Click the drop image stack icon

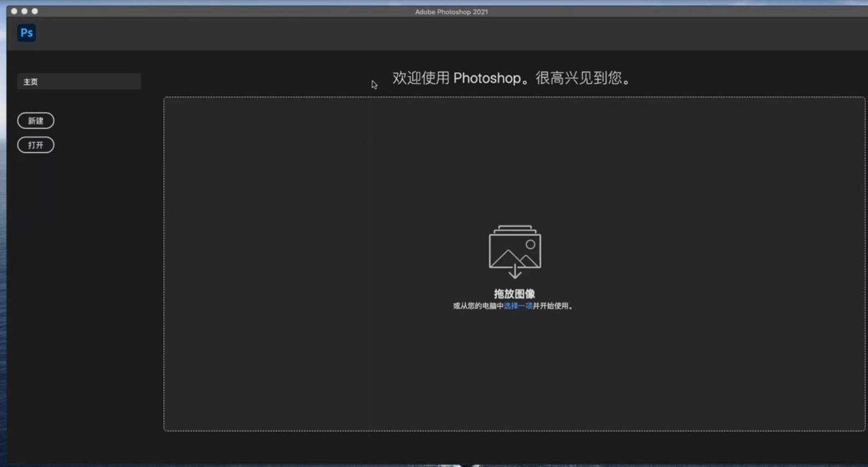click(515, 252)
